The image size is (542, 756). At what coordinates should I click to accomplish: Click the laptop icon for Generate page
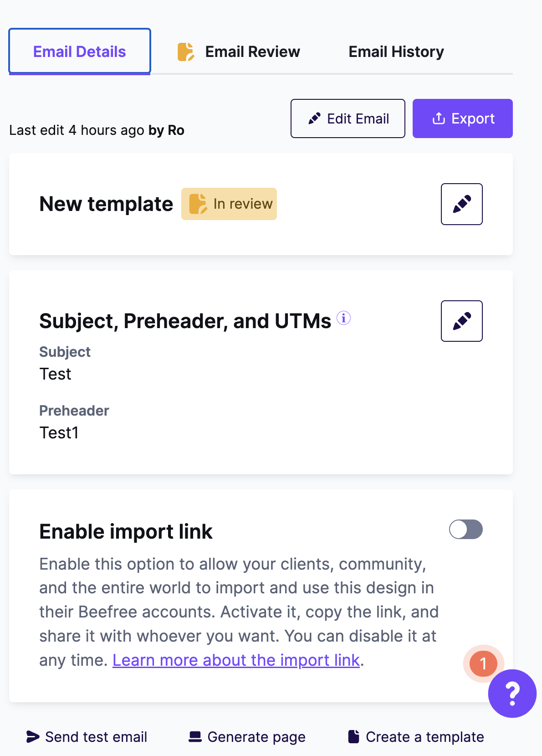(x=195, y=737)
